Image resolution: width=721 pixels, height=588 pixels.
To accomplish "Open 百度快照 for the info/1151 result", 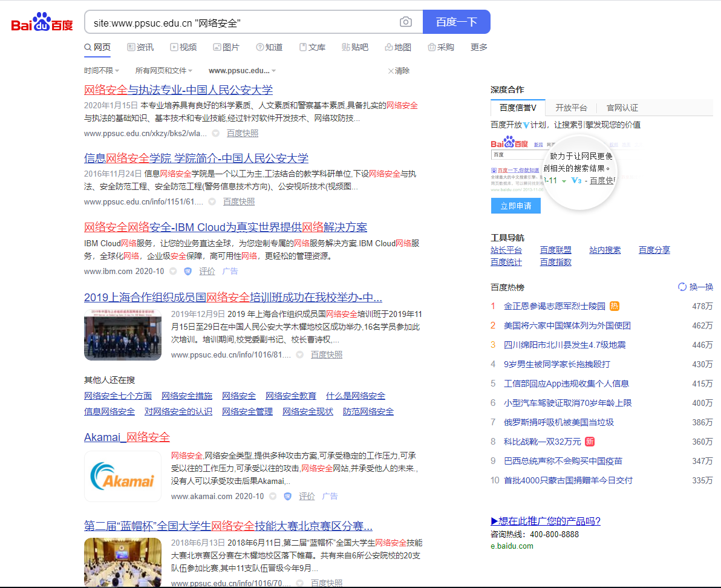I will coord(239,202).
